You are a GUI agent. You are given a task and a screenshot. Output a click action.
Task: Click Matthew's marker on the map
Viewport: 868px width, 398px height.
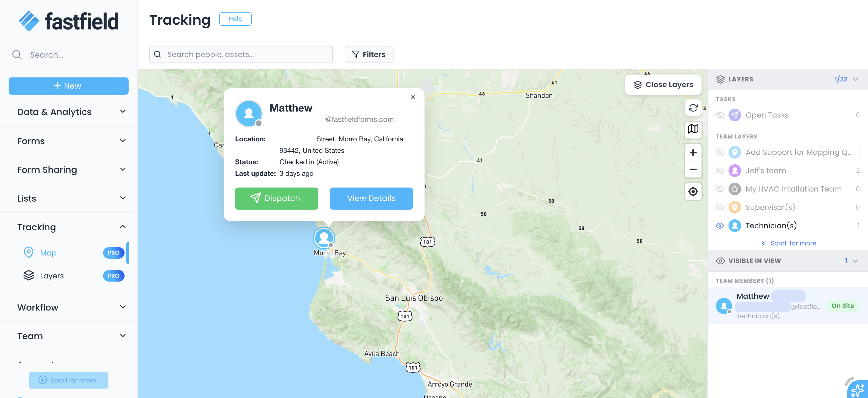tap(323, 238)
